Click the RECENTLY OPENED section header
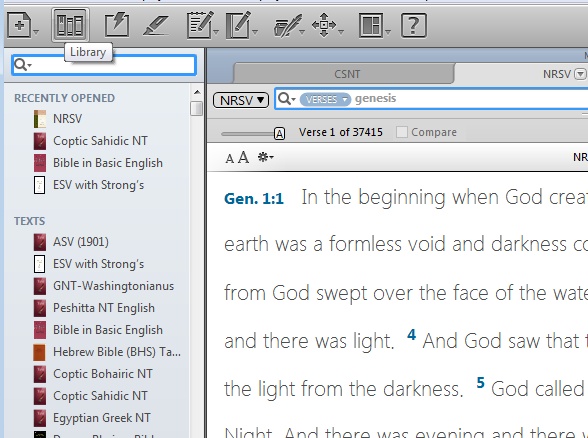This screenshot has width=588, height=438. click(x=64, y=98)
